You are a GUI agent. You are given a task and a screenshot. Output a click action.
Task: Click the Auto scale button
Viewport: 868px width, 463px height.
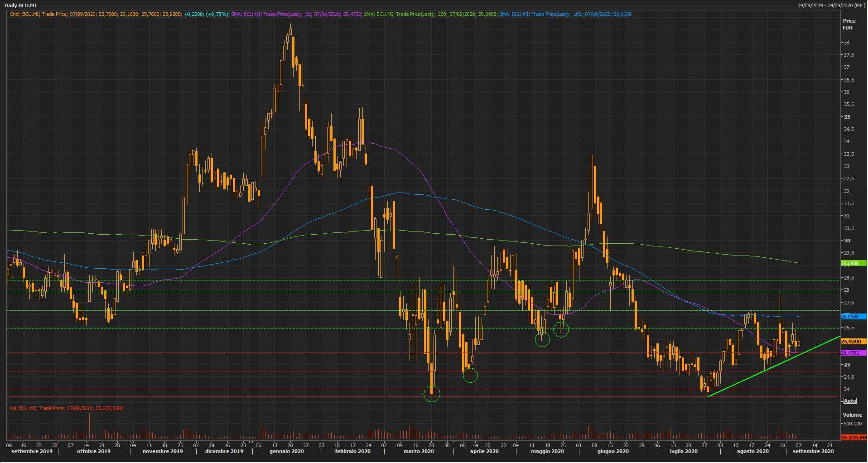850,401
